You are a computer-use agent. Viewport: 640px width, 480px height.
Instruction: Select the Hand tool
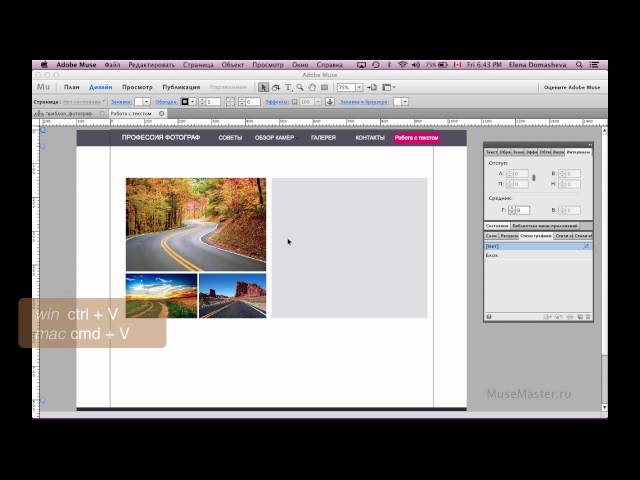pos(312,87)
